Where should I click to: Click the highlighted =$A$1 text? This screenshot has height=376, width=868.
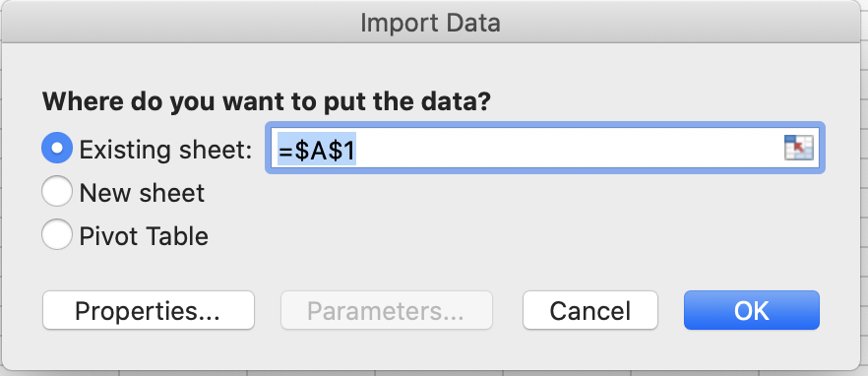pyautogui.click(x=316, y=149)
